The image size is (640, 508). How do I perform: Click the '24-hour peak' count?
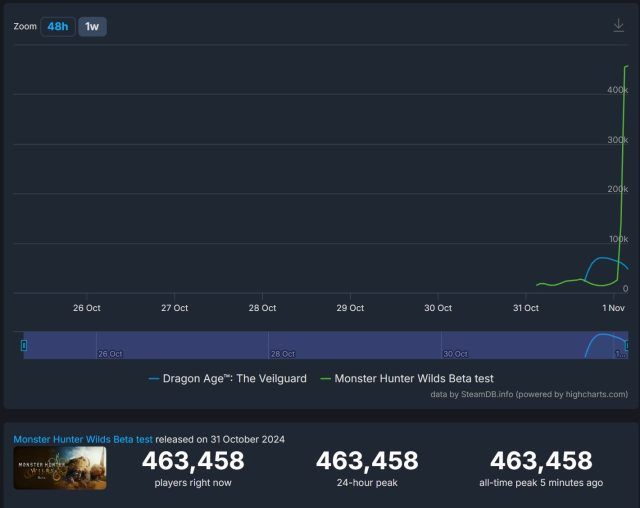click(367, 461)
